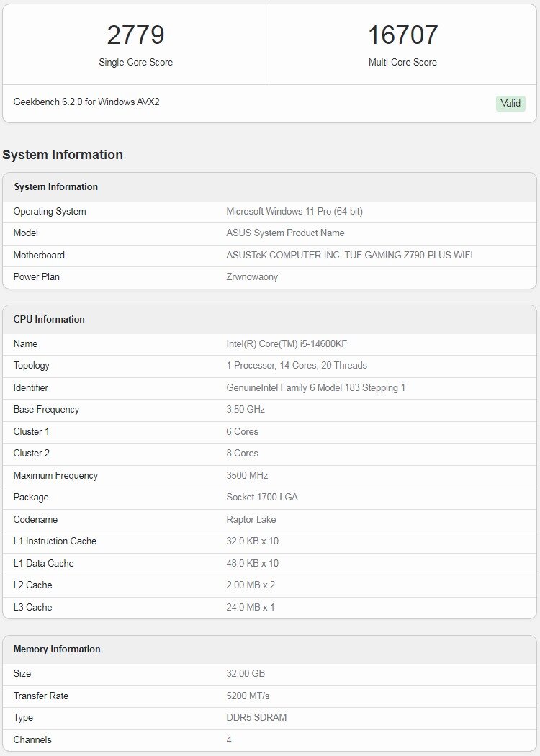Viewport: 540px width, 756px height.
Task: Click the 32.00 GB memory size value
Action: click(x=246, y=673)
